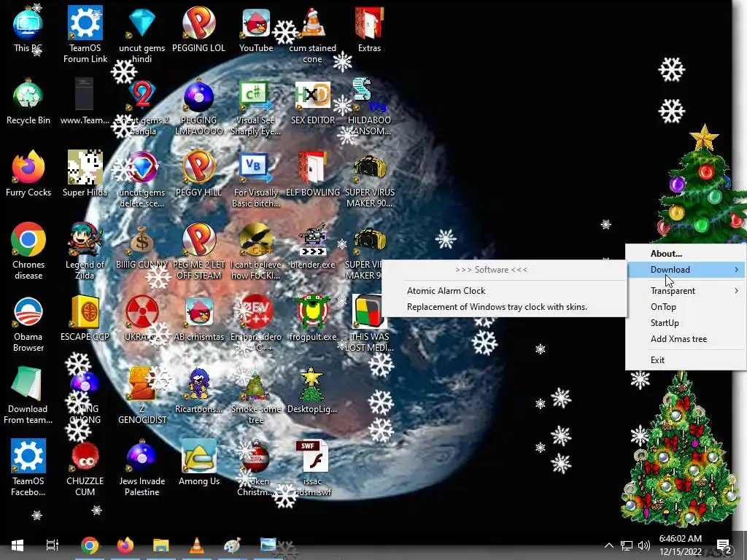Open the Windows Start menu

point(18,545)
